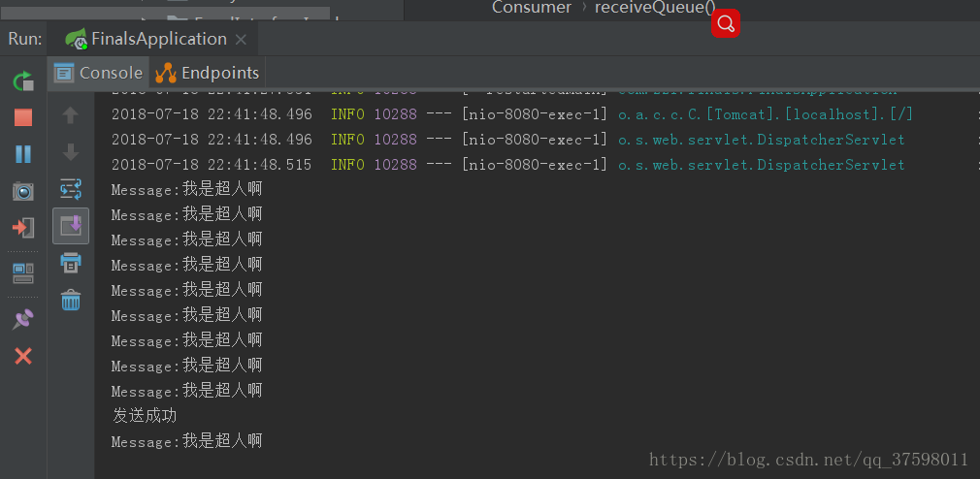Toggle soft-wrap for console output
This screenshot has height=479, width=980.
[70, 189]
